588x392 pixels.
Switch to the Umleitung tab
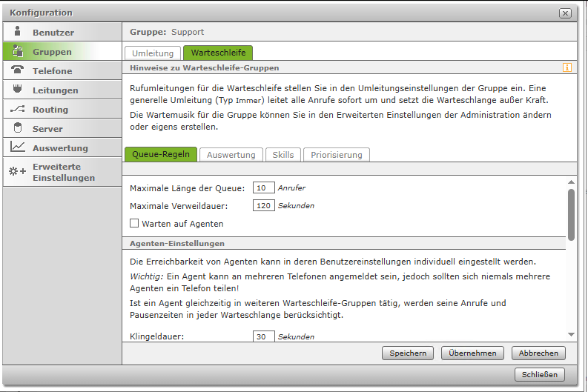(x=153, y=53)
